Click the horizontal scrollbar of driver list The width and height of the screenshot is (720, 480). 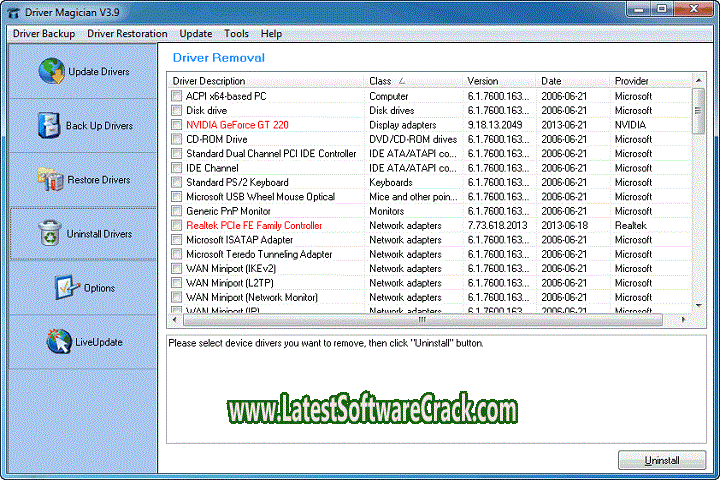pyautogui.click(x=420, y=320)
